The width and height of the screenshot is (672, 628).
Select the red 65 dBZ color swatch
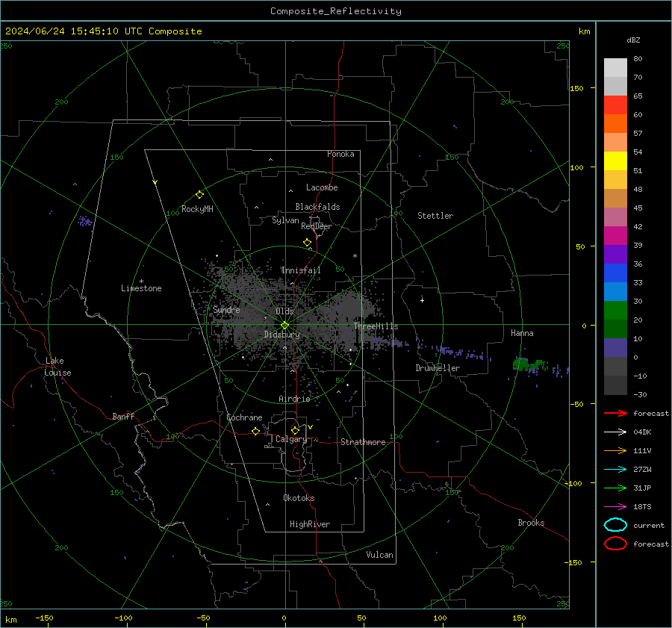615,105
